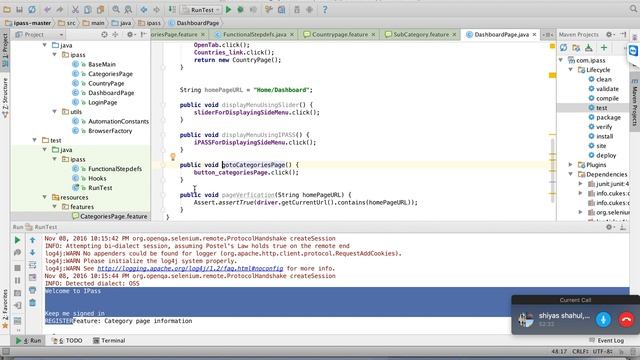Click the Paste icon in the toolbar
The width and height of the screenshot is (640, 360).
coord(100,9)
